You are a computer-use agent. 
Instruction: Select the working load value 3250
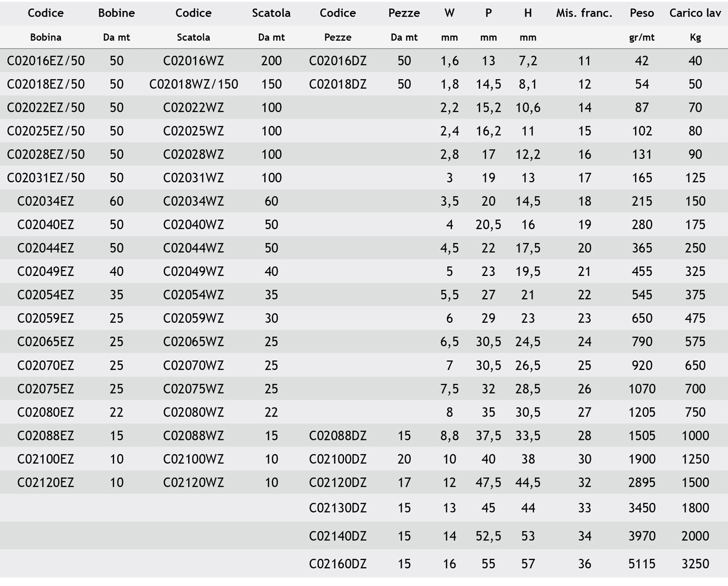[695, 564]
